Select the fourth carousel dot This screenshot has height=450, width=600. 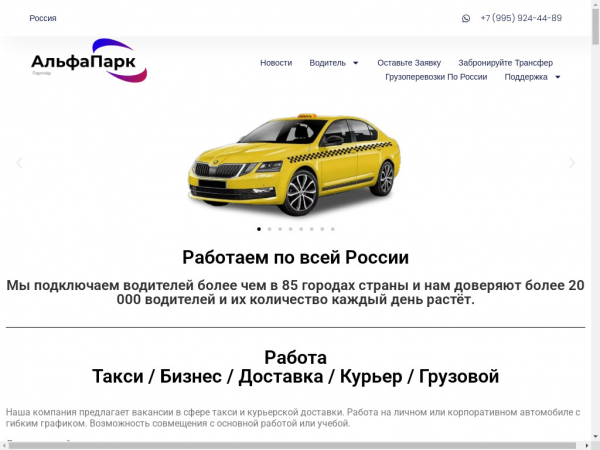click(x=290, y=229)
